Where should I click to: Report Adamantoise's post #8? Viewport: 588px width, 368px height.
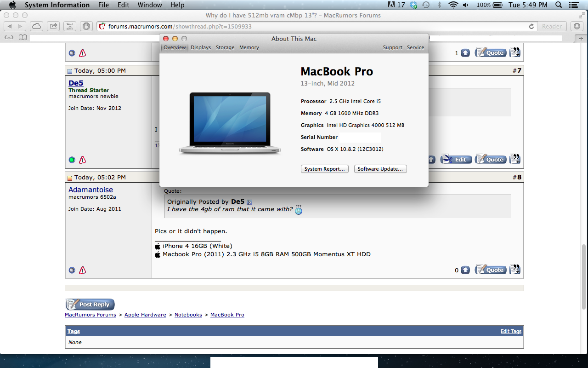pyautogui.click(x=83, y=270)
